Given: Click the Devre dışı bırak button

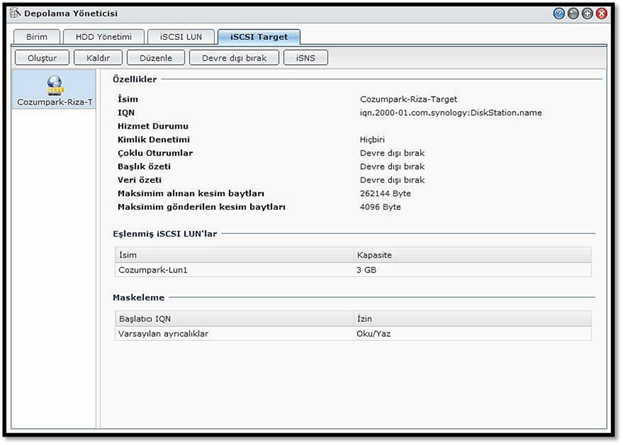Looking at the screenshot, I should pyautogui.click(x=235, y=58).
